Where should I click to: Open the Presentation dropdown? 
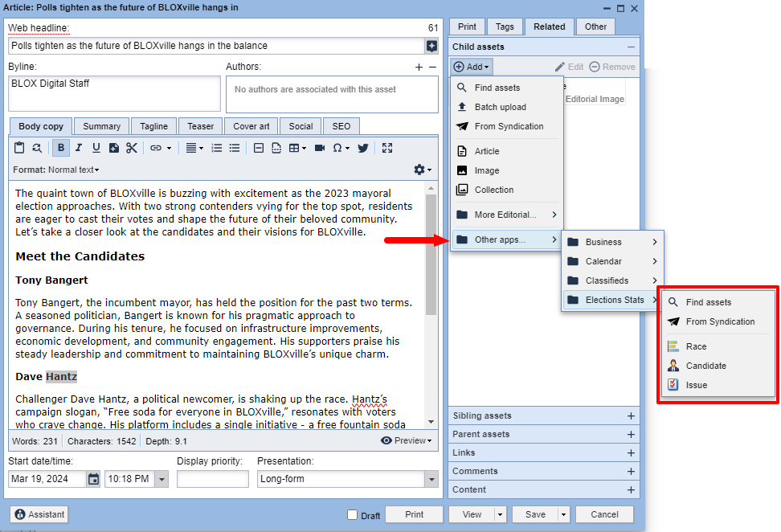pos(431,479)
